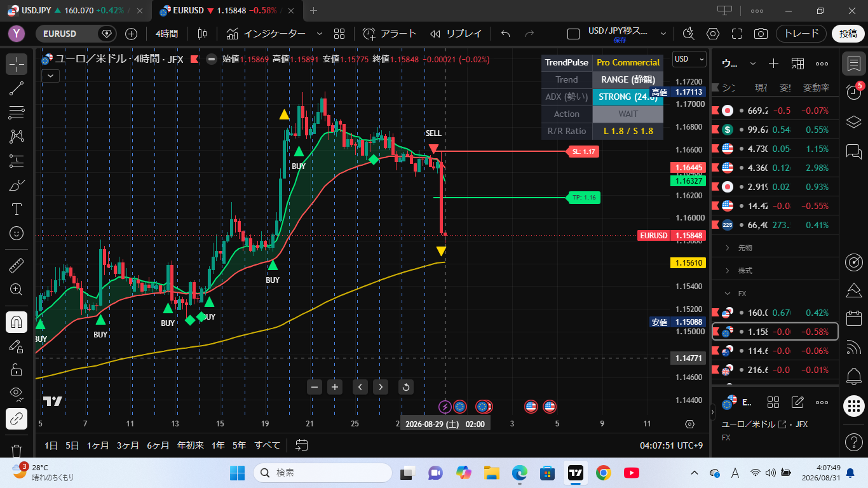868x488 pixels.
Task: Take a chart snapshot with camera icon
Action: (x=760, y=34)
